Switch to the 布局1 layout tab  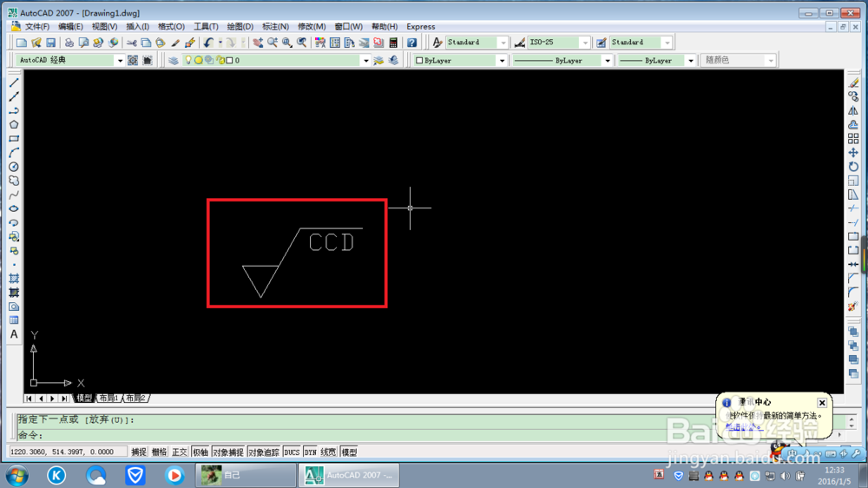109,399
